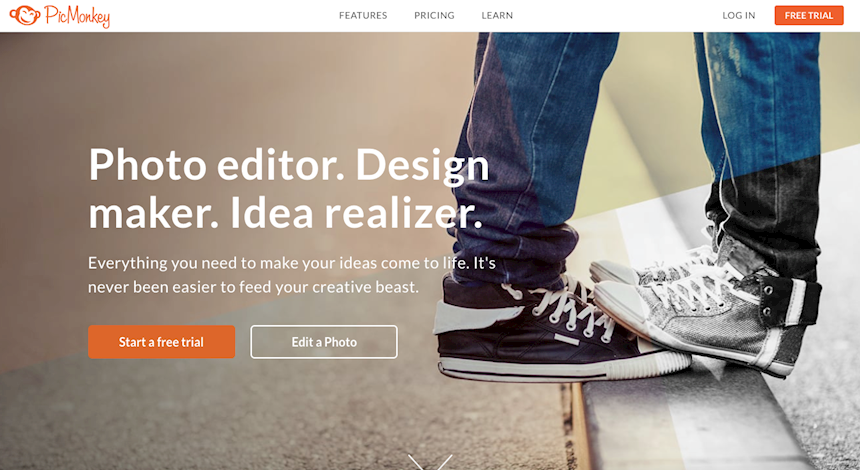Click the PicMonkey wordmark text in header

(77, 16)
